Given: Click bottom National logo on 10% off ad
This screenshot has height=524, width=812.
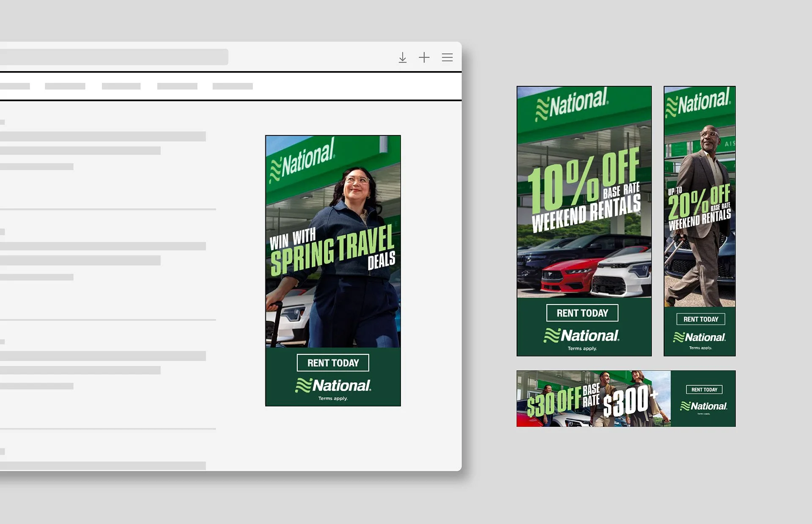Looking at the screenshot, I should (582, 336).
